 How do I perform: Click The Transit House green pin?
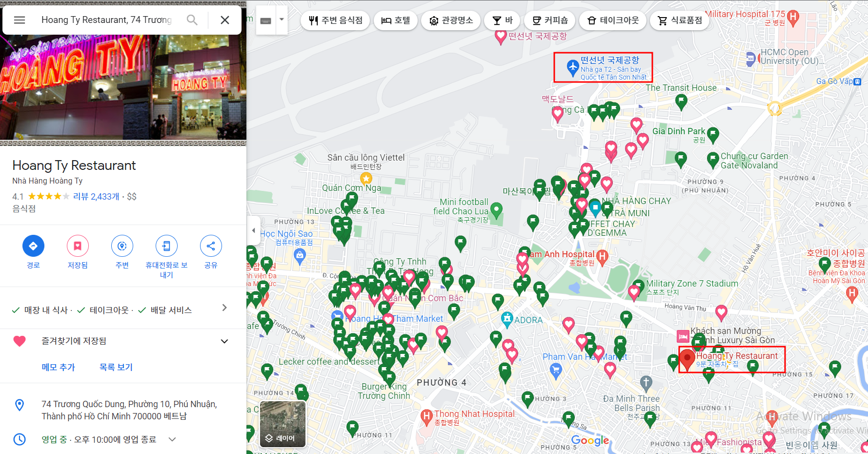681,102
